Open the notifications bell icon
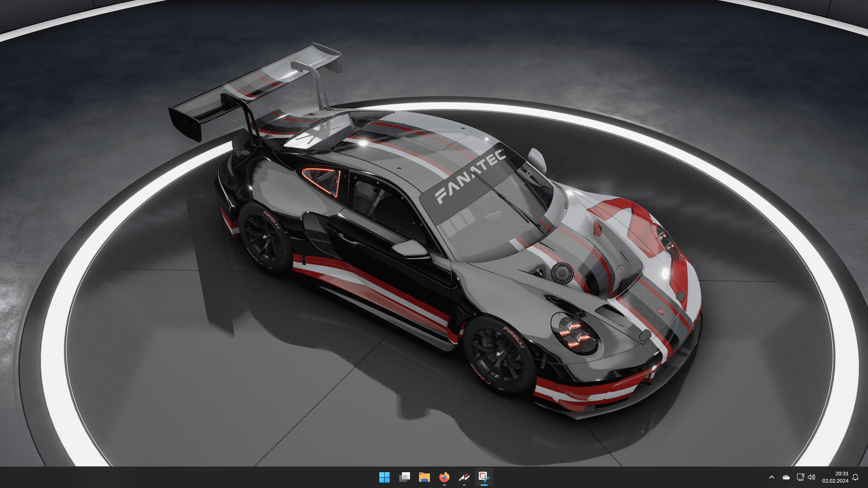The height and width of the screenshot is (488, 868). (x=855, y=477)
